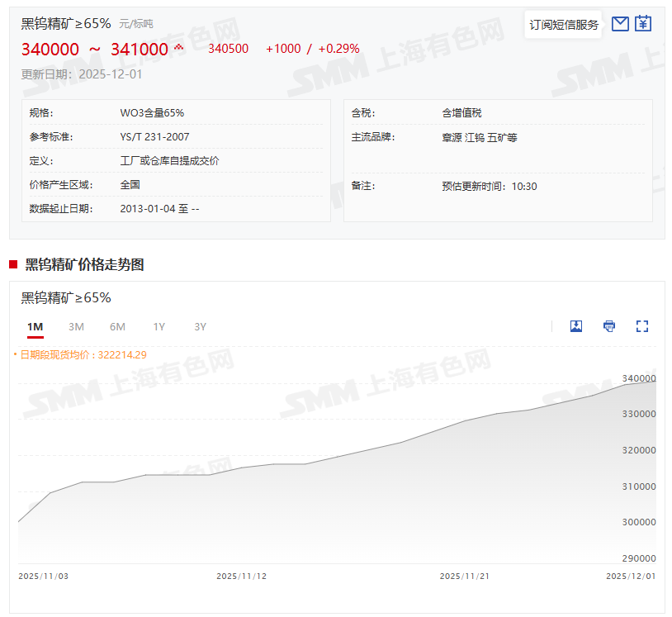Select the 1M time range tab
The height and width of the screenshot is (617, 672).
coord(35,327)
